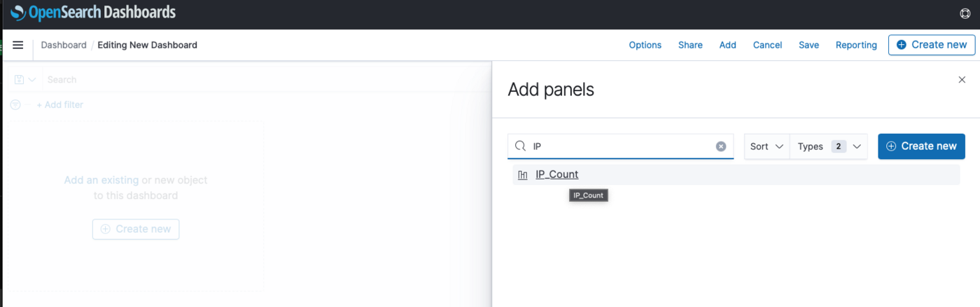Viewport: 980px width, 307px height.
Task: Select the IP_Count panel link
Action: (x=557, y=175)
